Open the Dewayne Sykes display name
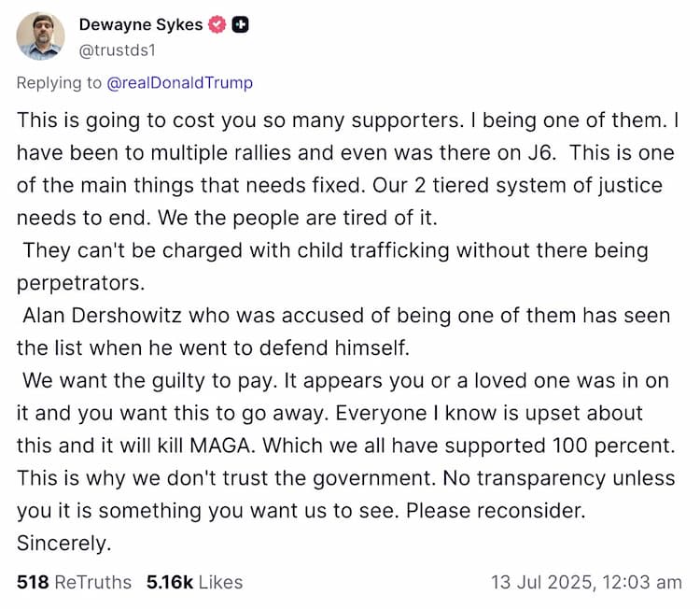Screen dimensions: 700x609 coord(140,25)
